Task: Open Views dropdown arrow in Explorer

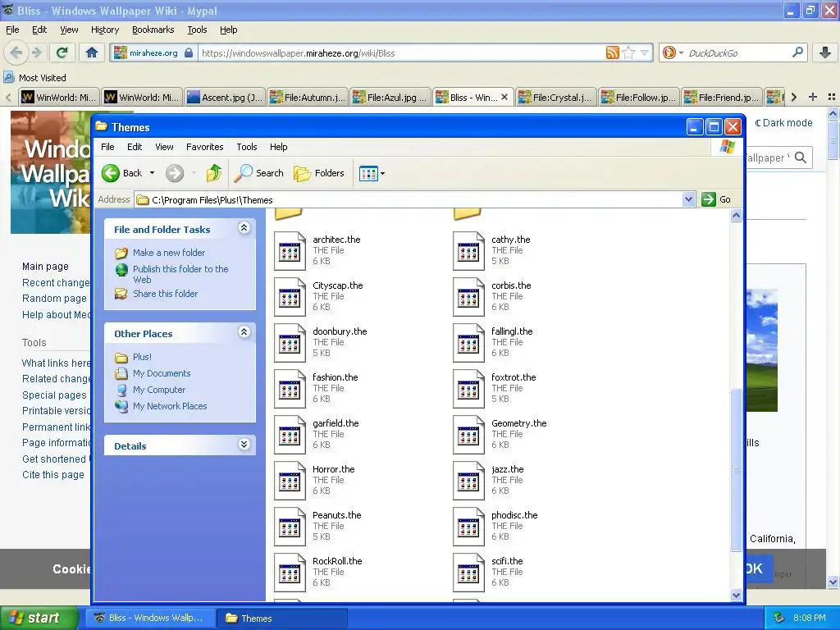Action: pos(382,174)
